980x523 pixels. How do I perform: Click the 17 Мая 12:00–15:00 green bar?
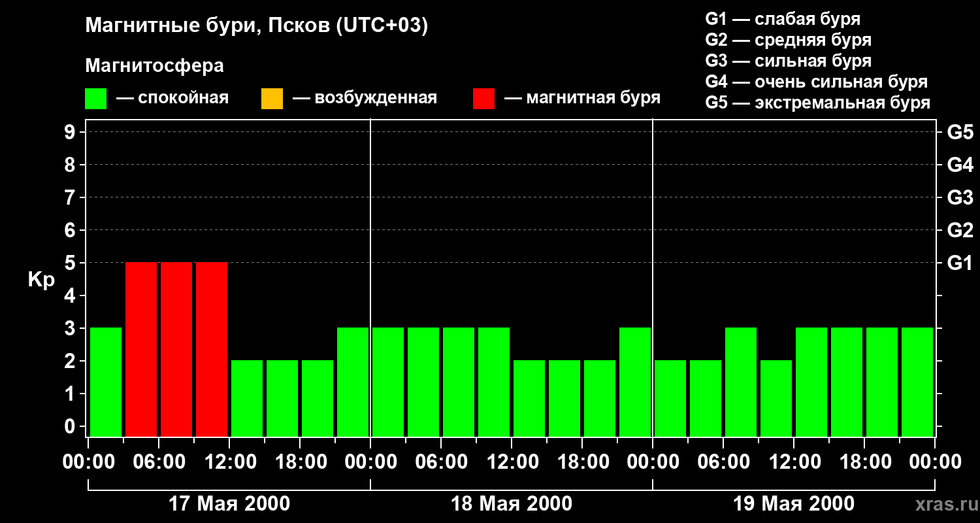click(247, 398)
